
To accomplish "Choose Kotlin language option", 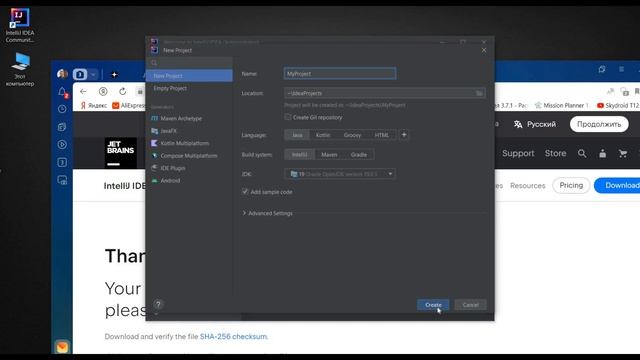I will [x=322, y=135].
